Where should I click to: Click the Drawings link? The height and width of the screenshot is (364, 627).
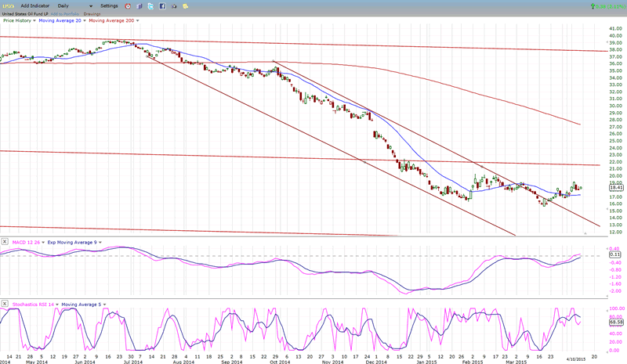tap(92, 13)
